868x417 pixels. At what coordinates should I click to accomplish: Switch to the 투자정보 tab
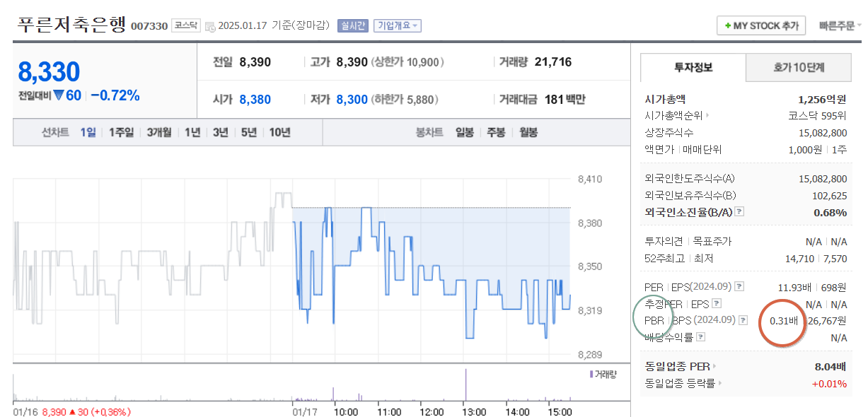pyautogui.click(x=693, y=68)
